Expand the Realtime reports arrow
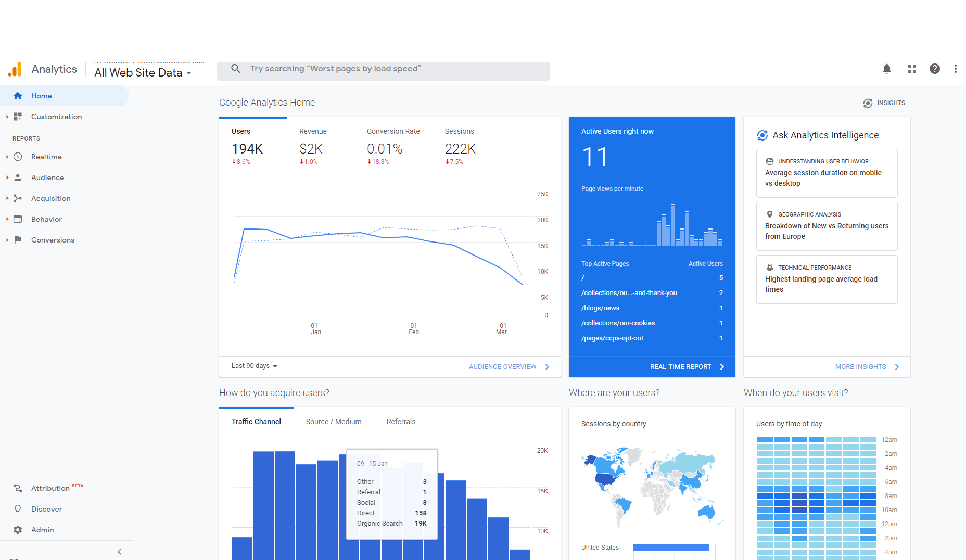This screenshot has width=966, height=560. point(7,157)
